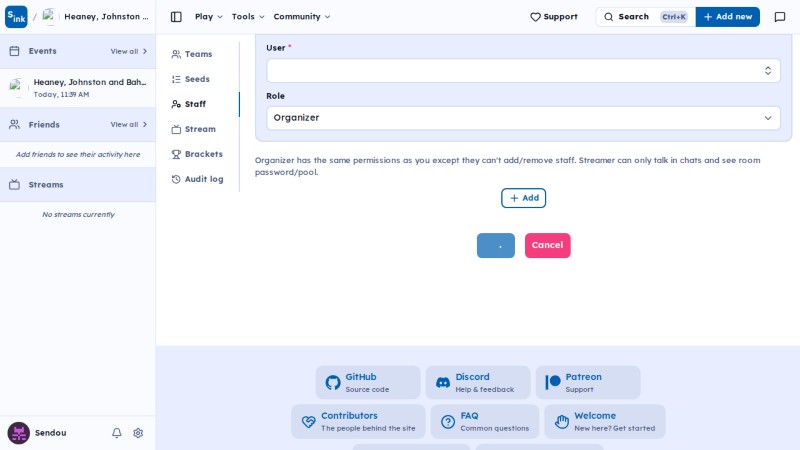Click the sendou.ink logo icon

point(16,17)
